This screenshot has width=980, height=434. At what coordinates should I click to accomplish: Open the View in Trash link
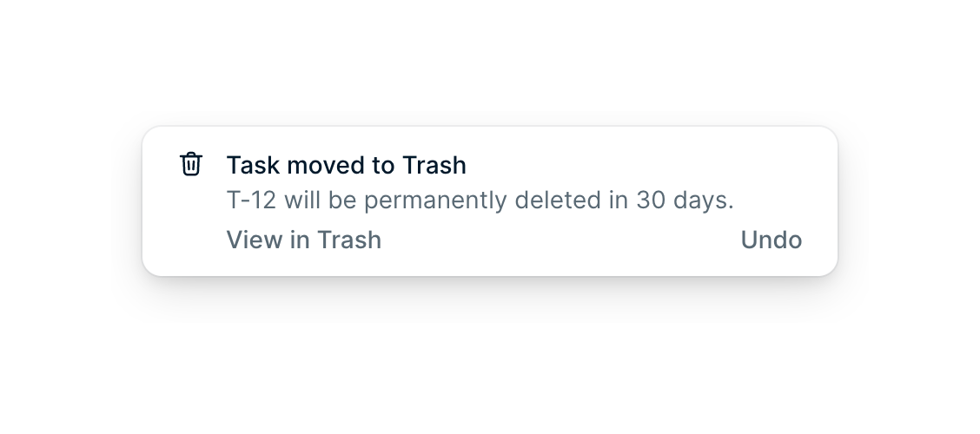[x=303, y=240]
